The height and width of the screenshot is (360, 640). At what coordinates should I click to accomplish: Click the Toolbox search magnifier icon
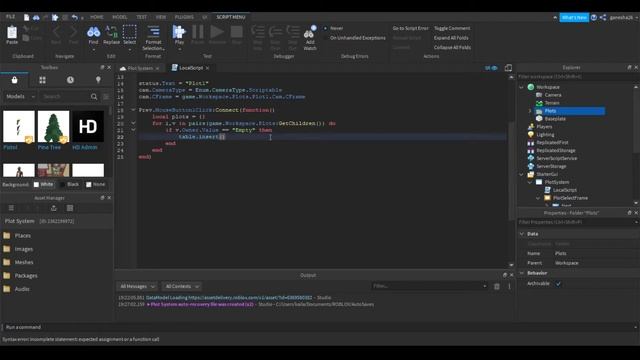click(94, 97)
